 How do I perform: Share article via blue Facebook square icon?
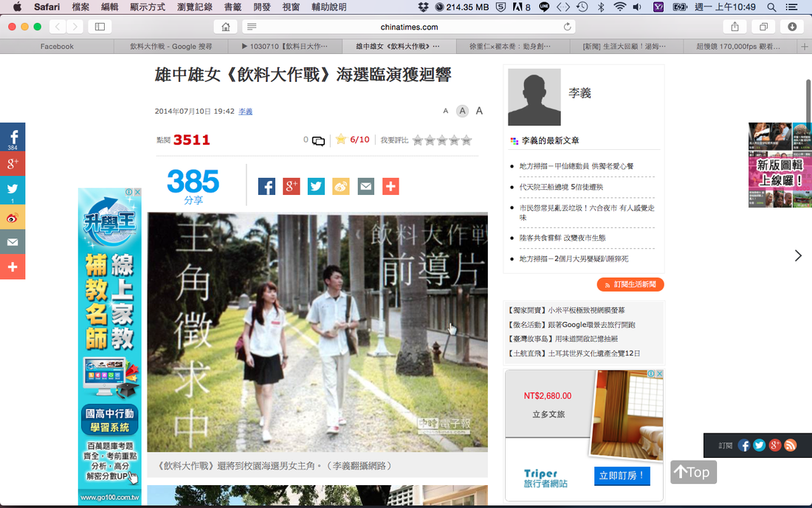266,186
